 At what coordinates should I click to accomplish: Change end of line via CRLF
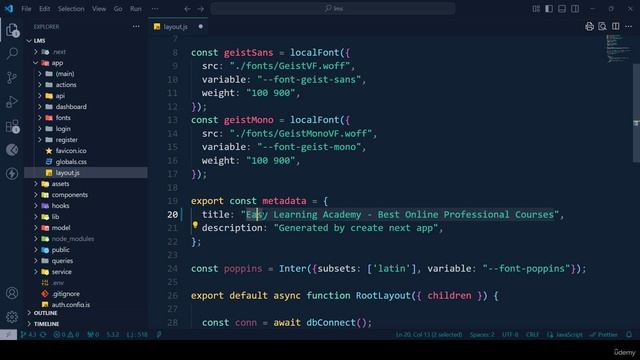pos(532,334)
